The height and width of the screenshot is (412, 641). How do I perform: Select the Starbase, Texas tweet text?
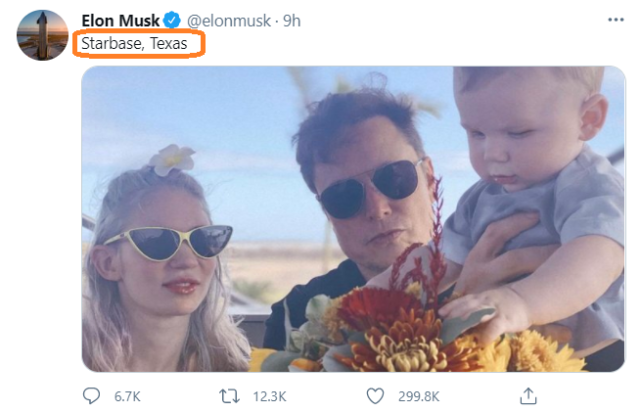tap(134, 43)
